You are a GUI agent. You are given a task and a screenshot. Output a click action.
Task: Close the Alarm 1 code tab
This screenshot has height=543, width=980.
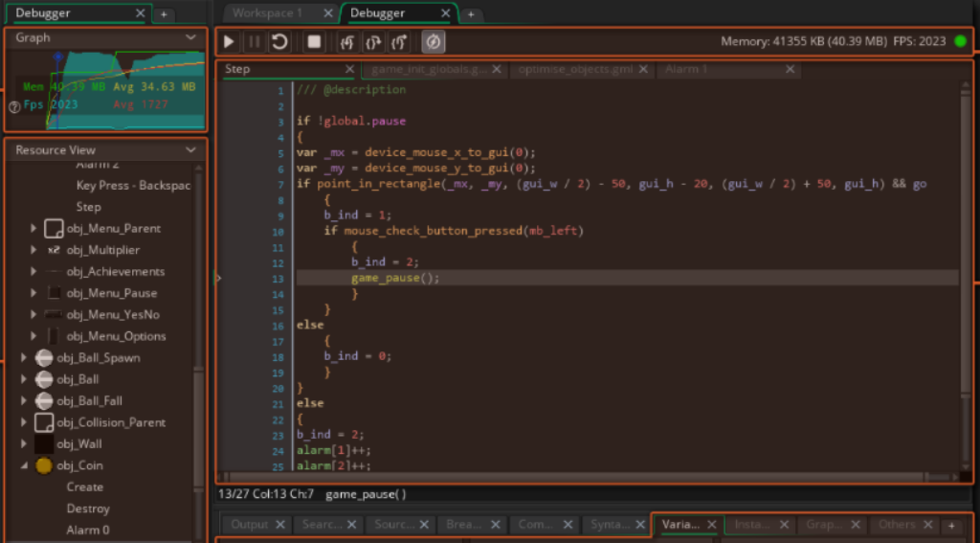790,69
